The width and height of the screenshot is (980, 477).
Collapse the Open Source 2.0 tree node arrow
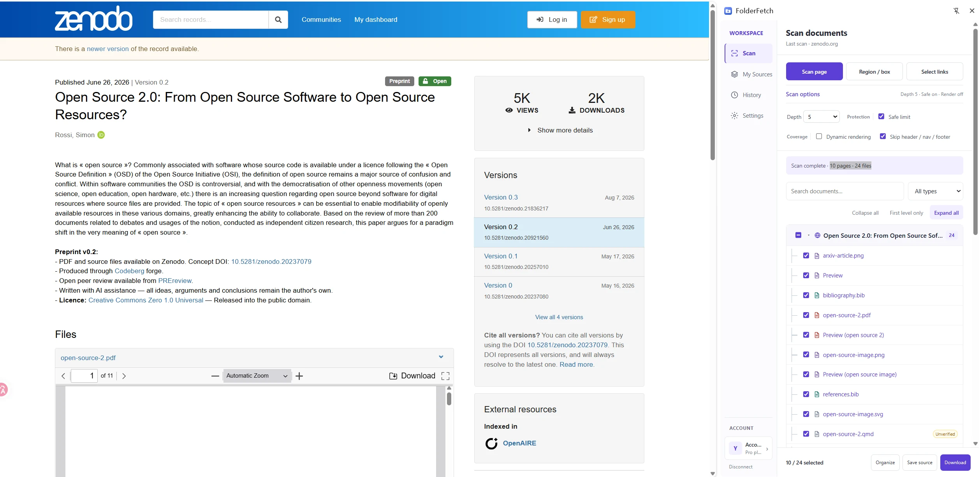click(809, 235)
